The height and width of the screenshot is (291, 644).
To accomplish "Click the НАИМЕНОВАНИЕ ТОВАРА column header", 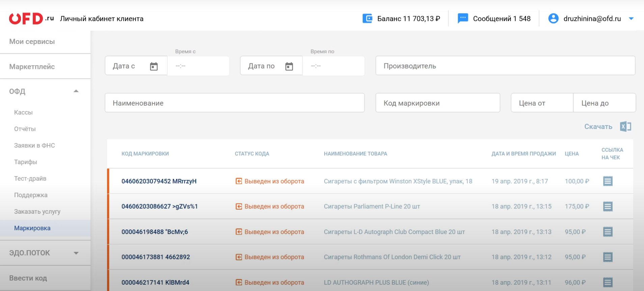I will click(x=356, y=154).
